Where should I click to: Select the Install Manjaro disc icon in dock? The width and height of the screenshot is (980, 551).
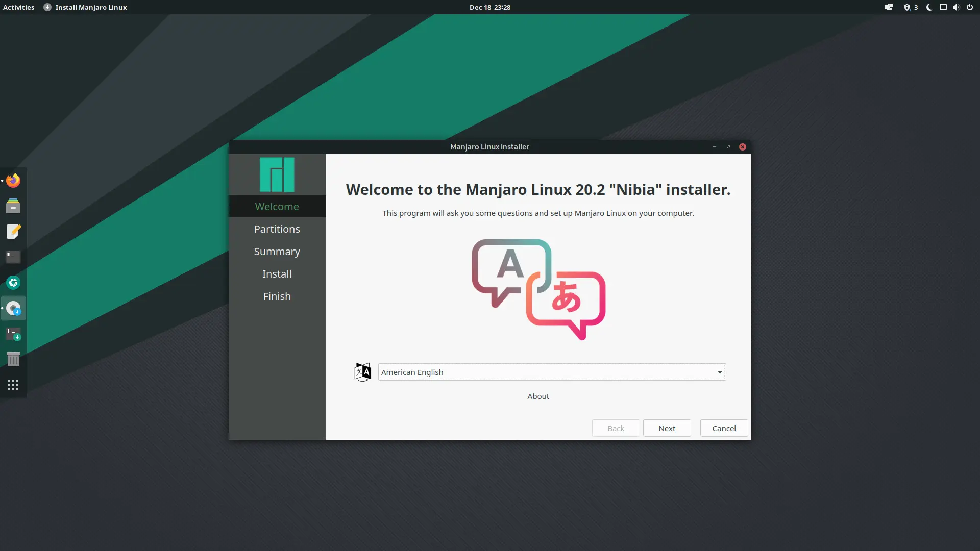tap(13, 308)
